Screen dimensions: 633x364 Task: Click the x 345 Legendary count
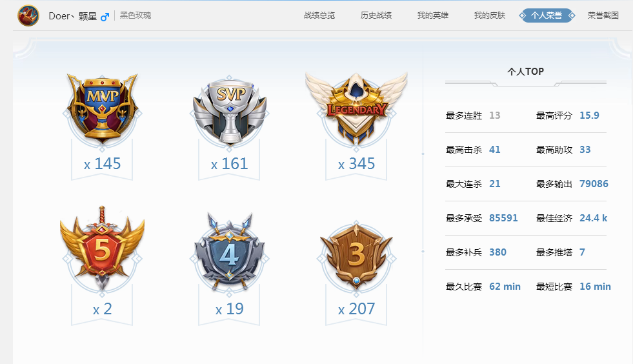356,164
